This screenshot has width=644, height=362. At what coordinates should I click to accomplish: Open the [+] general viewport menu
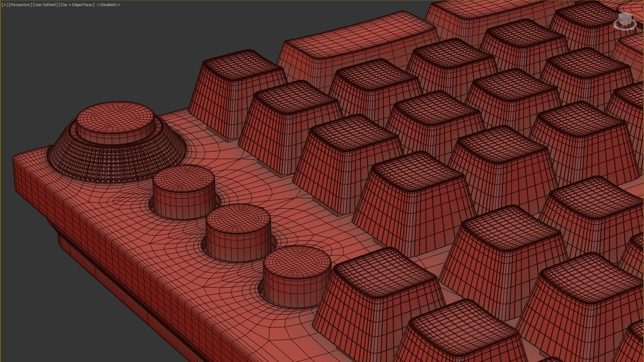click(x=5, y=5)
